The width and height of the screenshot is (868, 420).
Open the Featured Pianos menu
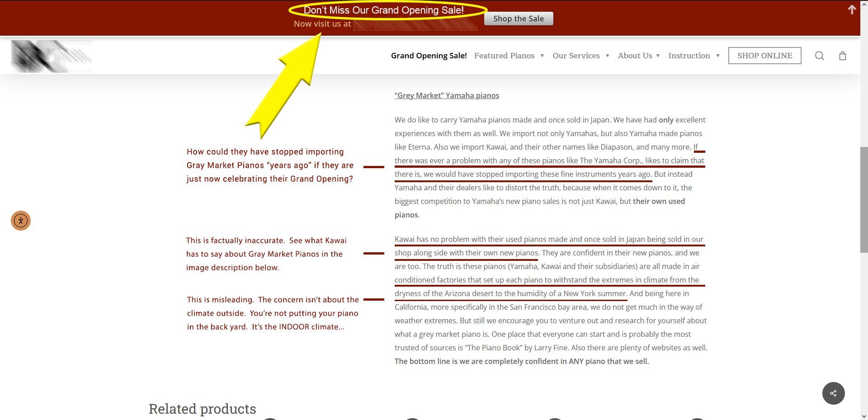point(504,56)
